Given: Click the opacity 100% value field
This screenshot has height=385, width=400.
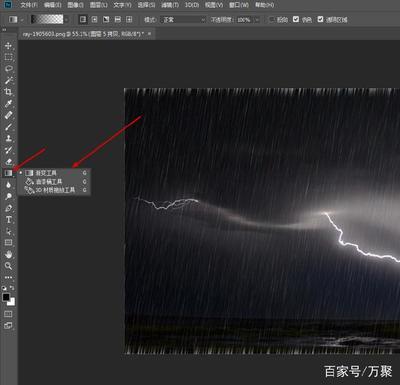Looking at the screenshot, I should [245, 20].
